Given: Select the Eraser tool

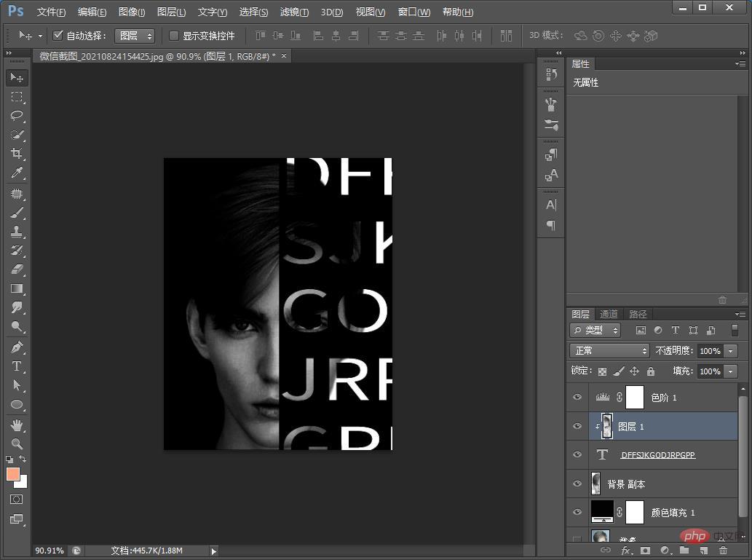Looking at the screenshot, I should pos(17,269).
